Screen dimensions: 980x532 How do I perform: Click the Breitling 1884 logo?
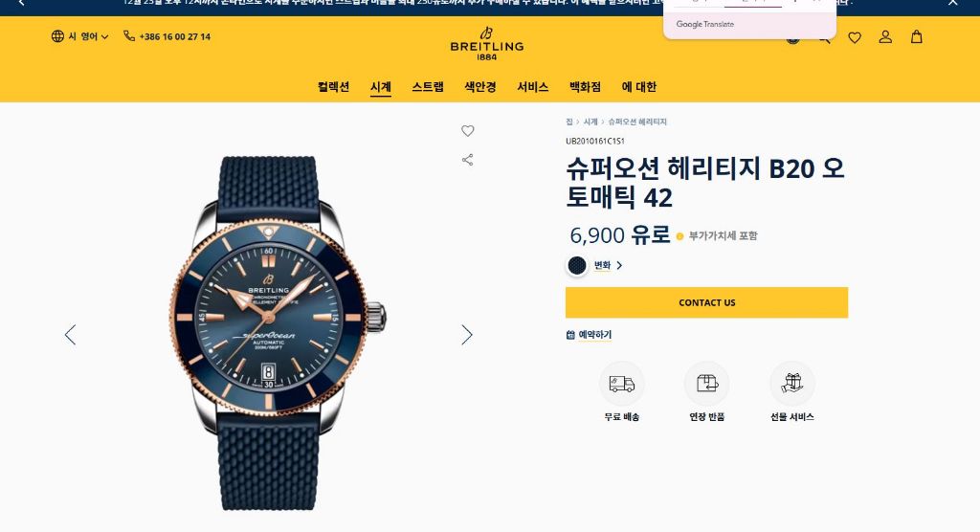point(487,44)
